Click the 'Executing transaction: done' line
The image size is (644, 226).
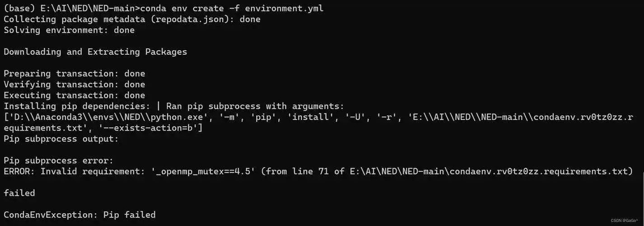click(75, 95)
